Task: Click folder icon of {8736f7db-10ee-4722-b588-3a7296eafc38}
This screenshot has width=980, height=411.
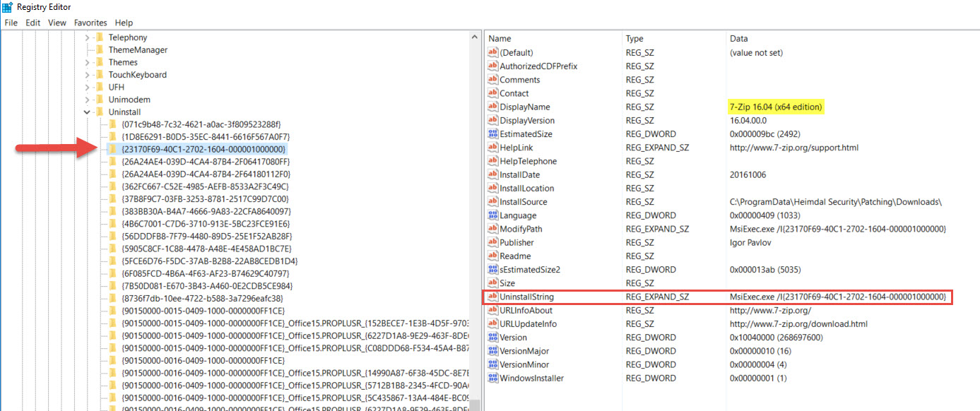Action: click(113, 299)
